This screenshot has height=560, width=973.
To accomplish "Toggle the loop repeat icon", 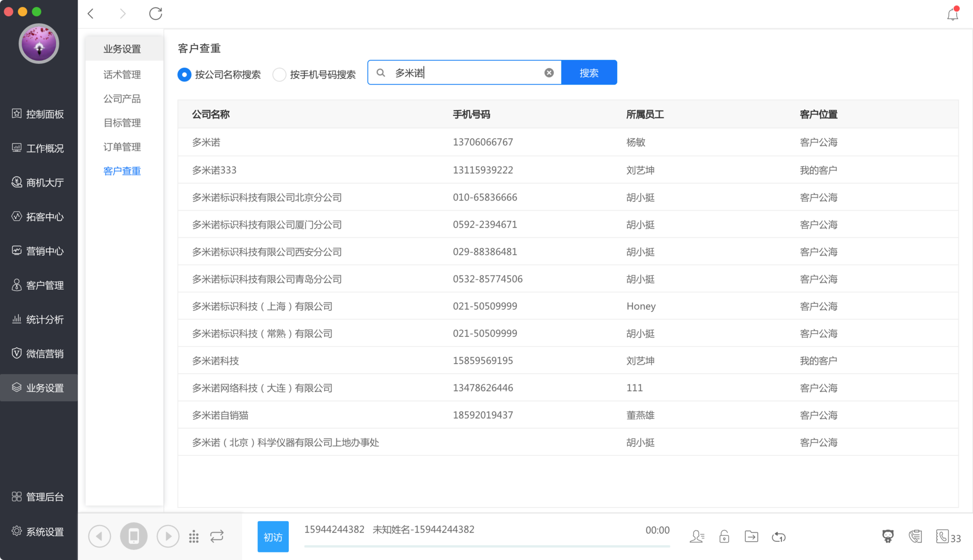I will click(x=217, y=536).
